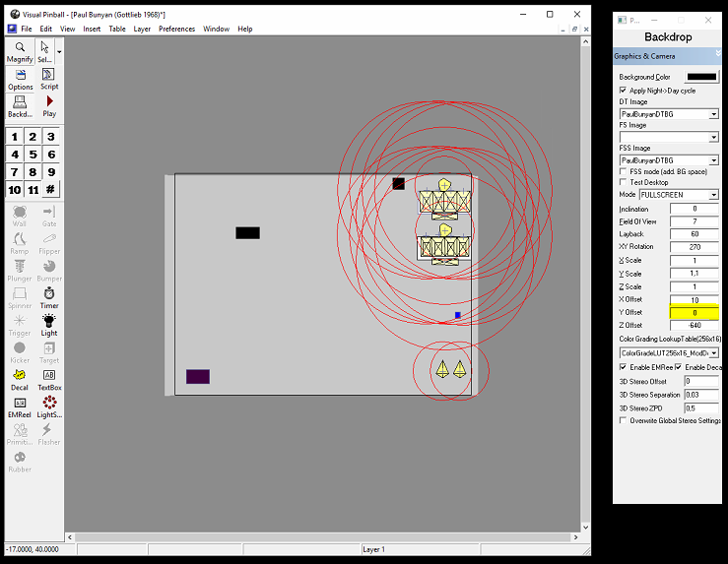
Task: Select the blue square light on backdrop
Action: tap(458, 315)
